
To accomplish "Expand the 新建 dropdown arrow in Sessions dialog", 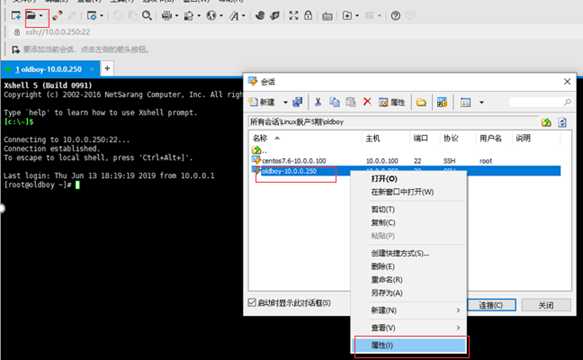I will 285,102.
